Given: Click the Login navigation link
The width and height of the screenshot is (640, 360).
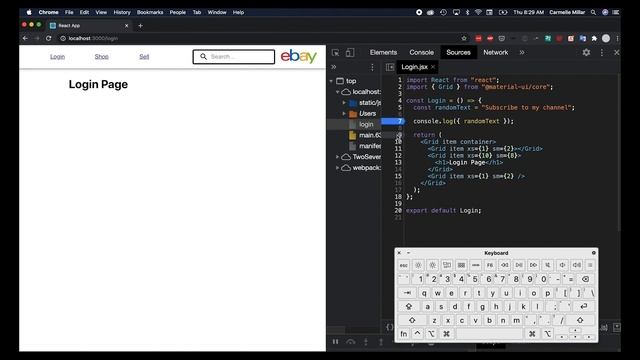Looking at the screenshot, I should [x=58, y=57].
